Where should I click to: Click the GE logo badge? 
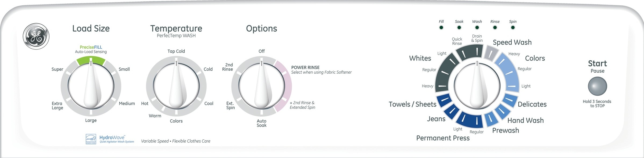point(36,36)
